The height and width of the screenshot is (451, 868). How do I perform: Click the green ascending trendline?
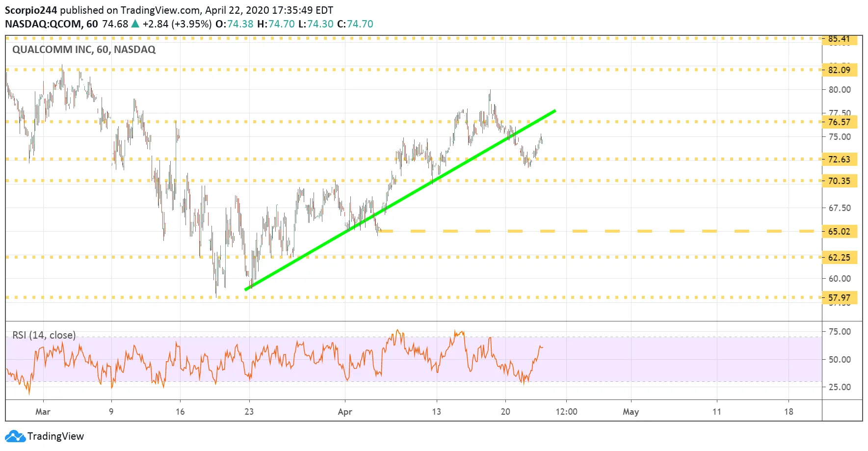click(400, 200)
